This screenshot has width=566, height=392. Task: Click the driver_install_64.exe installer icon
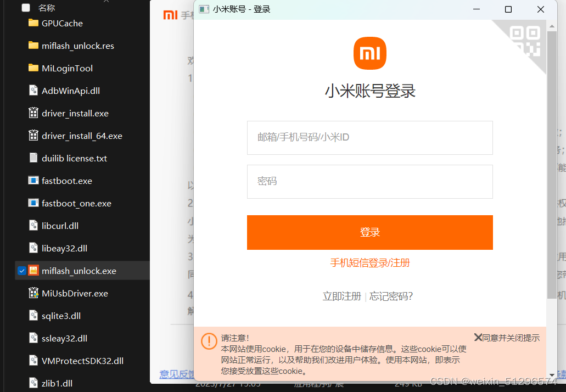[33, 136]
